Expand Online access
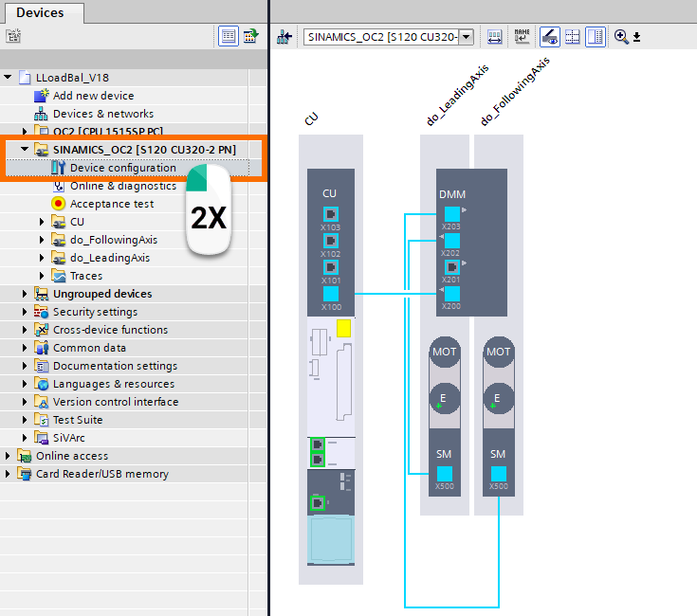Image resolution: width=697 pixels, height=616 pixels. [x=8, y=456]
